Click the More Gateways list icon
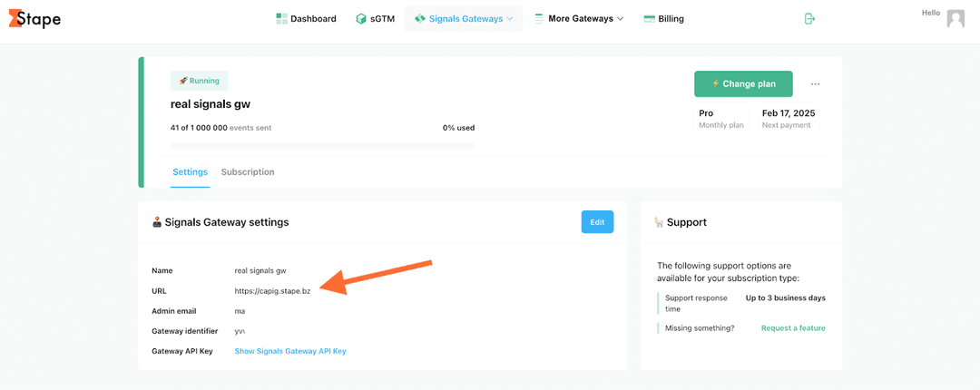The height and width of the screenshot is (390, 980). click(x=539, y=19)
